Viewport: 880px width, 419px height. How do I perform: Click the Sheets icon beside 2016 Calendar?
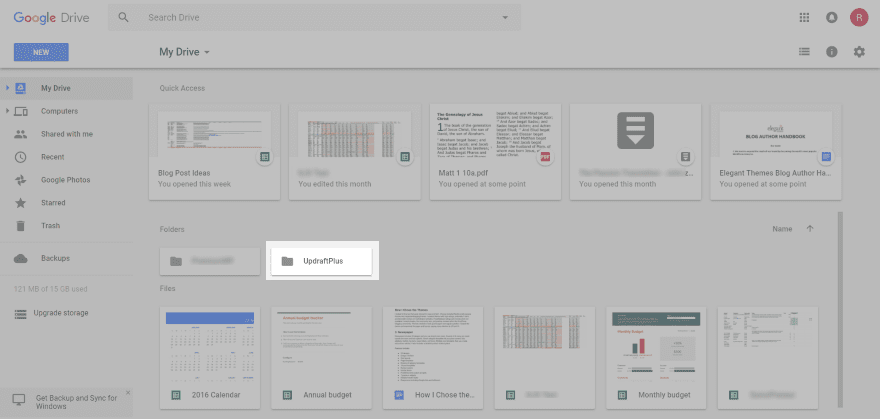click(x=175, y=395)
